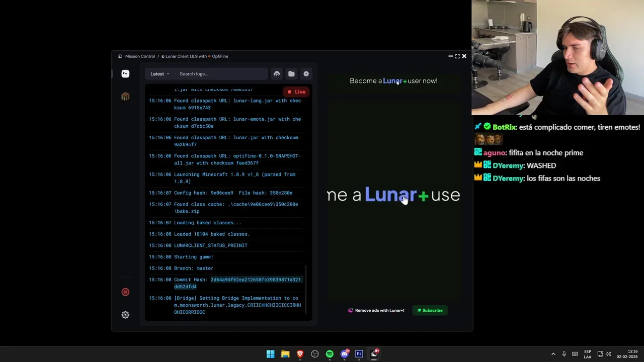Select the Found class cache log line
The image size is (644, 362).
point(225,208)
